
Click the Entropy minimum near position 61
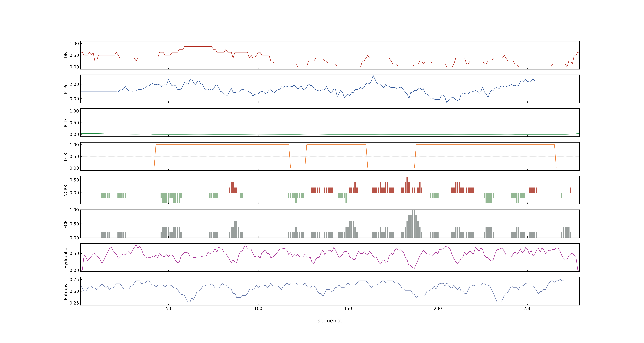click(189, 302)
